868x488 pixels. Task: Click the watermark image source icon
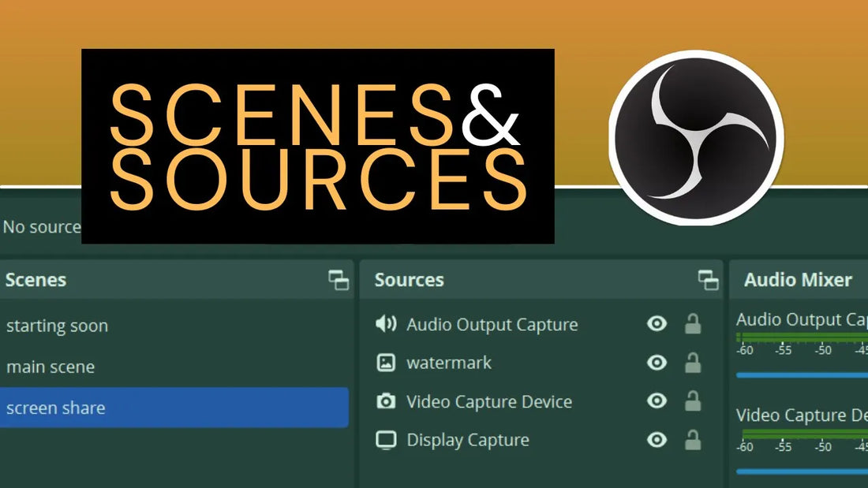click(385, 363)
